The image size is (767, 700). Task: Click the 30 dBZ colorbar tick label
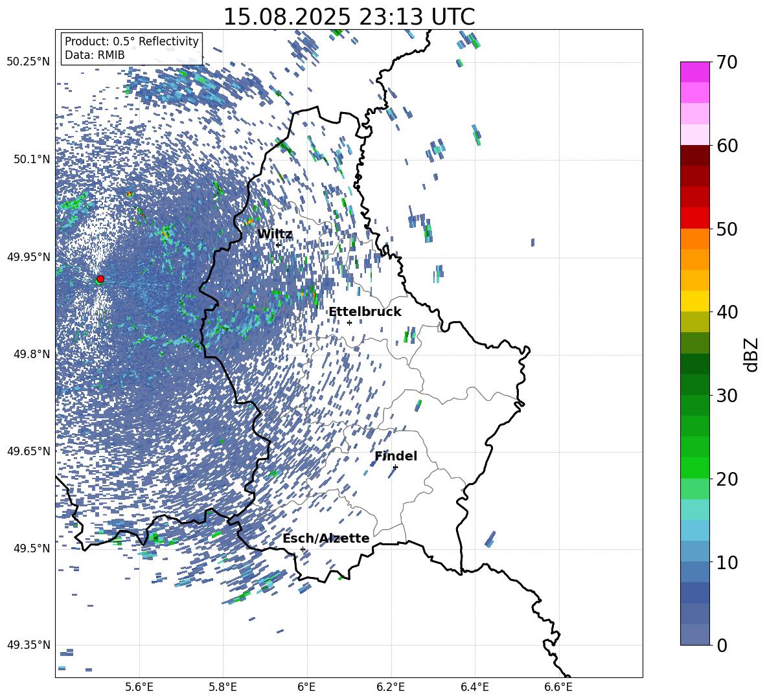727,395
